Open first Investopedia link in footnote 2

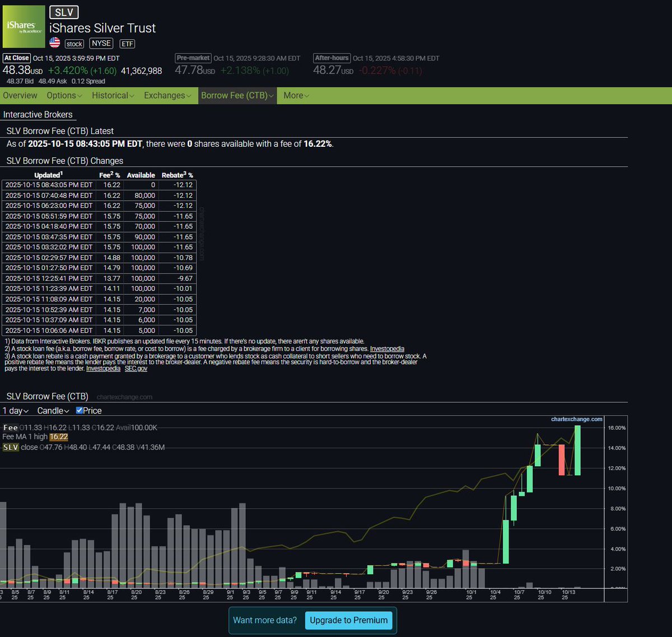(387, 348)
